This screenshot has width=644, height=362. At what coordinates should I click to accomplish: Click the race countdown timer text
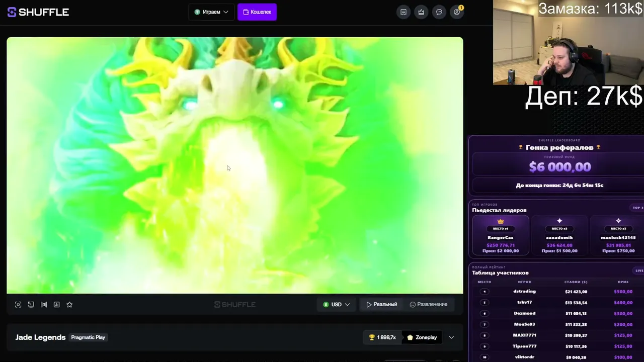559,186
